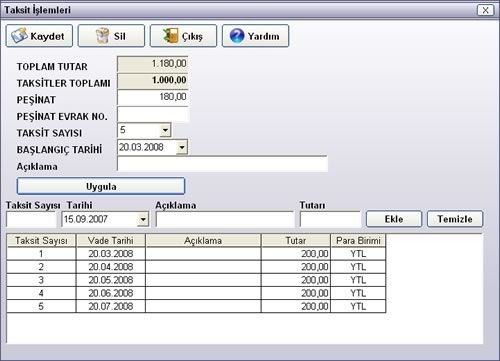Click the PEŞİNAT field showing 180,00
Image resolution: width=500 pixels, height=361 pixels.
pyautogui.click(x=153, y=97)
